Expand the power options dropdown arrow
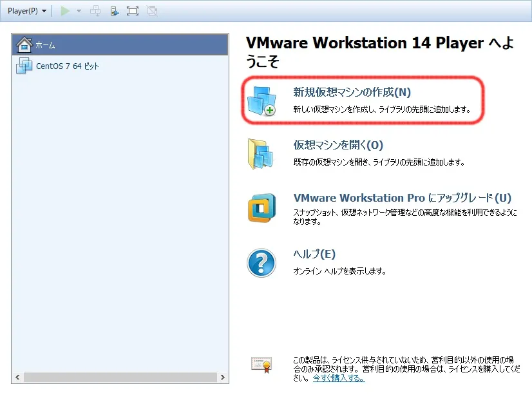 (x=79, y=11)
